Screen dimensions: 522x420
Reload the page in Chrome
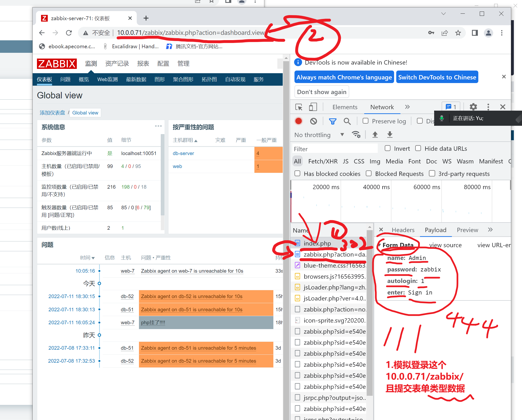69,33
